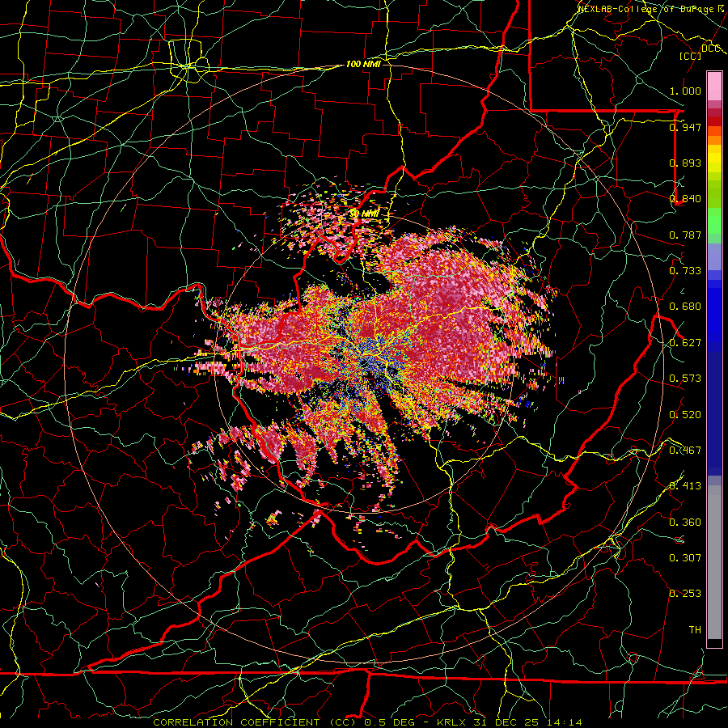Click the 100 NMI range ring label
The image size is (728, 728).
tap(363, 64)
